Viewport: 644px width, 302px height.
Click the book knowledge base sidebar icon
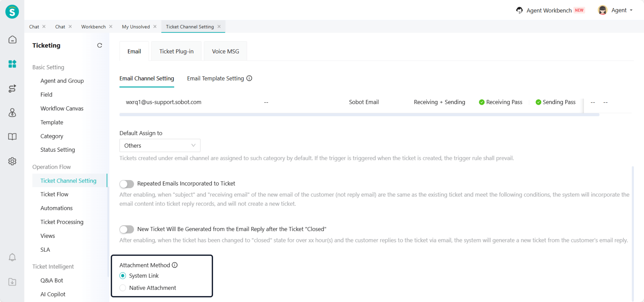tap(12, 136)
